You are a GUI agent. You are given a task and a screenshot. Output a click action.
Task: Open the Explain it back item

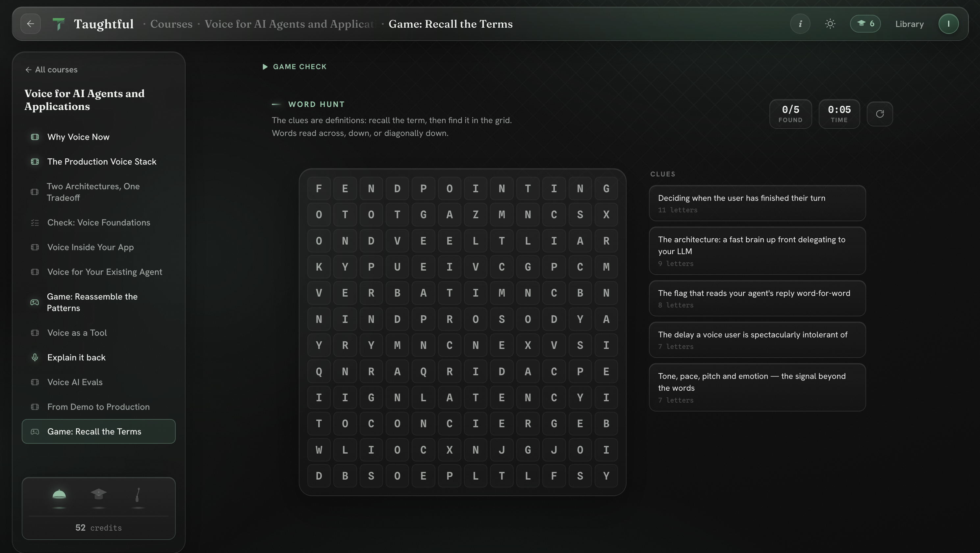(98, 358)
